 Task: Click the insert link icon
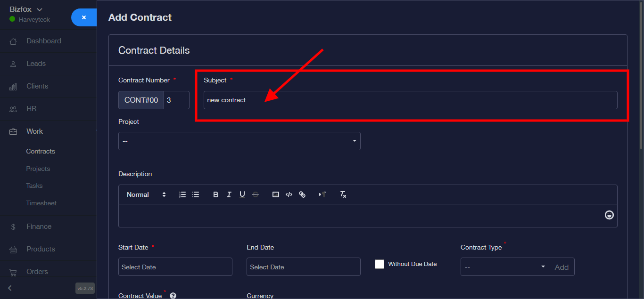(x=302, y=194)
